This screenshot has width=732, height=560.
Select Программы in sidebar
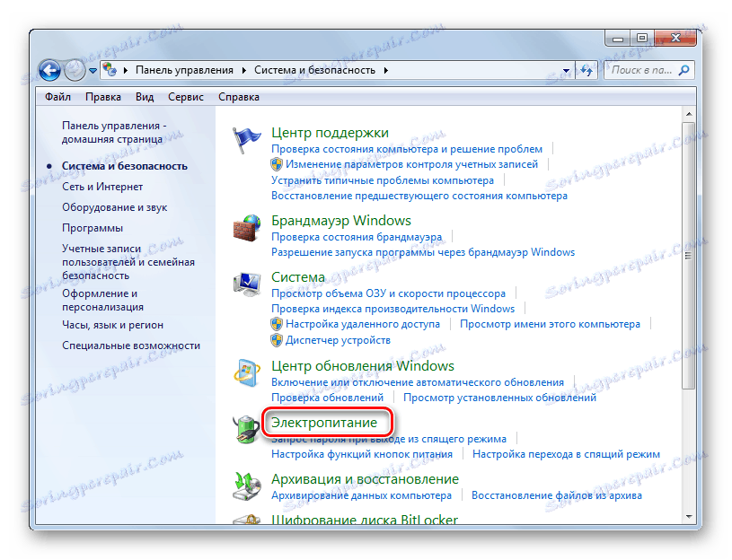point(93,228)
